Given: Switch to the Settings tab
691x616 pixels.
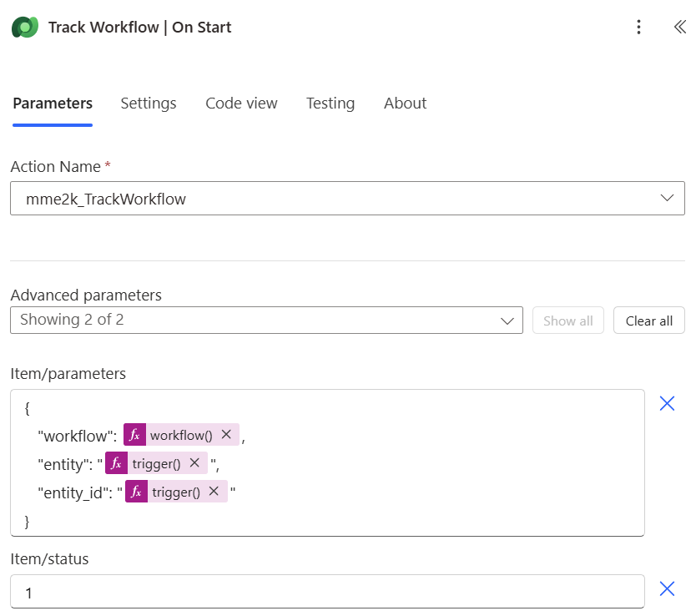Looking at the screenshot, I should [149, 104].
